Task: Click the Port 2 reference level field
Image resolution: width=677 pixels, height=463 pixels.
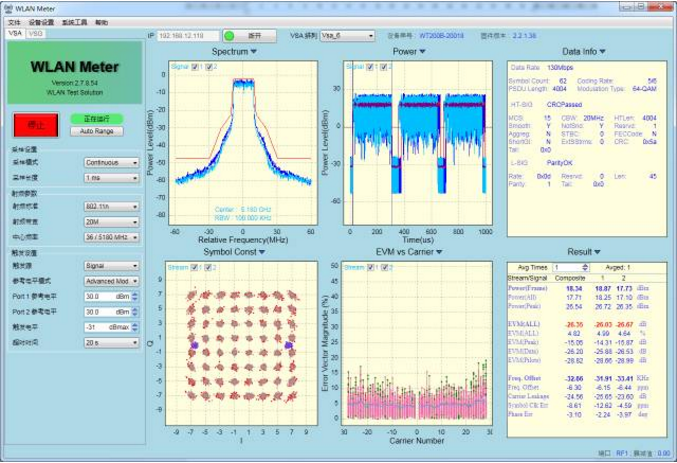Action: click(108, 312)
